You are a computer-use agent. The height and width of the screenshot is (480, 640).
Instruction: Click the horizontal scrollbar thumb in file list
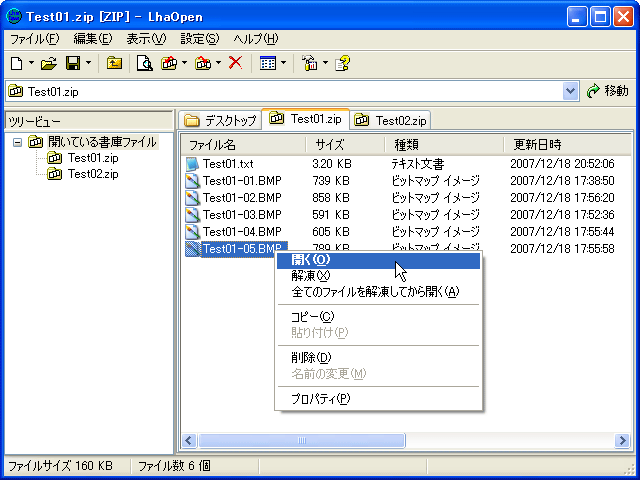click(x=301, y=440)
